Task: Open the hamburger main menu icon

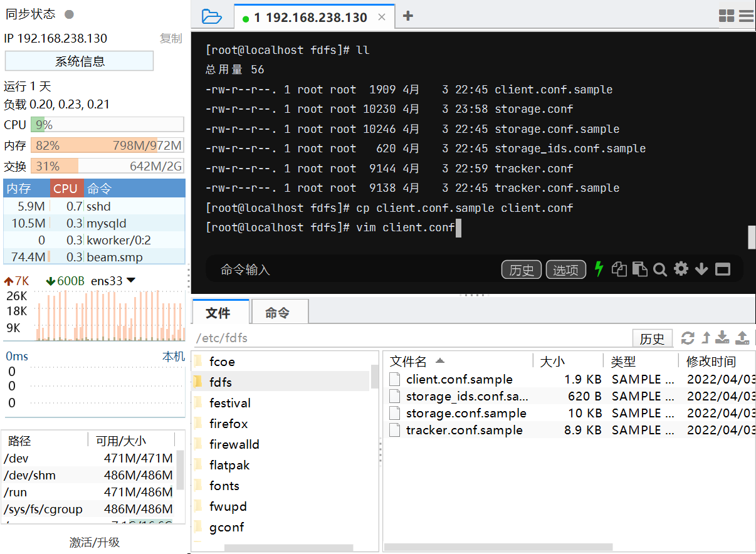Action: [x=746, y=16]
